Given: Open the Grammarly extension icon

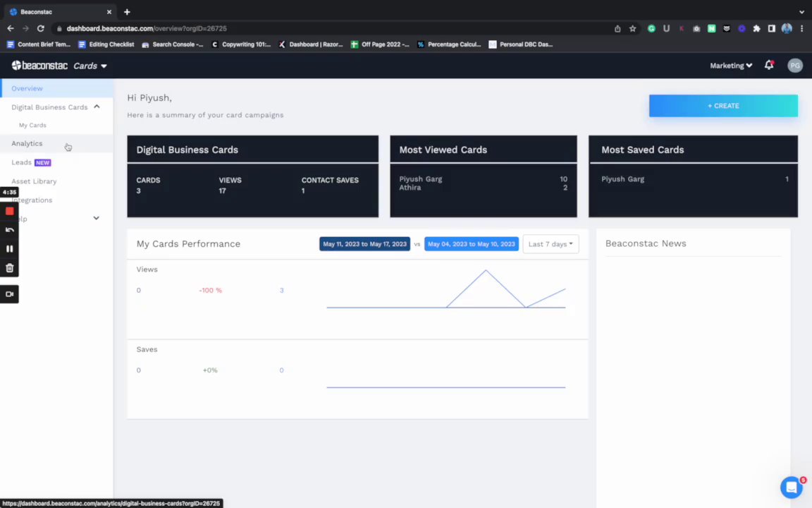Looking at the screenshot, I should click(x=651, y=28).
